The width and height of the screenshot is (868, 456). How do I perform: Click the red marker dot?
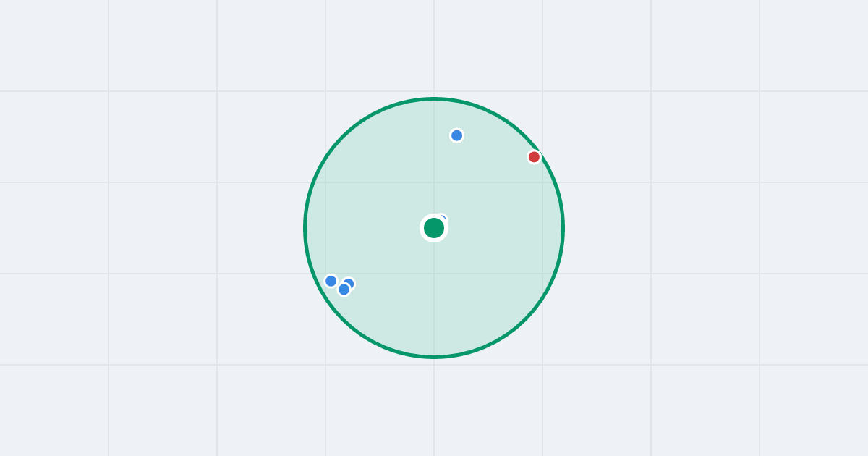tap(534, 157)
